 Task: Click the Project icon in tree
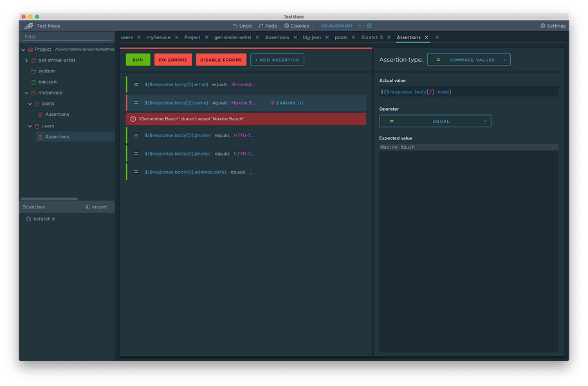click(30, 50)
